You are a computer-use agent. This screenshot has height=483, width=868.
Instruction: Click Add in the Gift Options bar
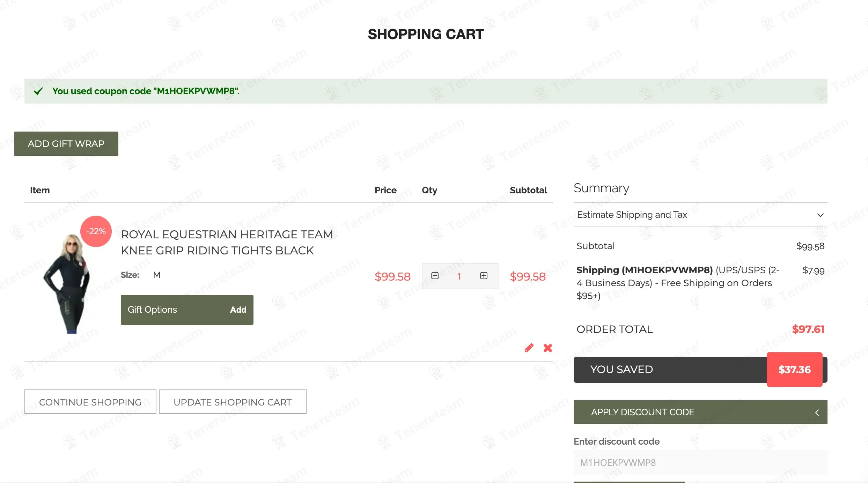238,310
